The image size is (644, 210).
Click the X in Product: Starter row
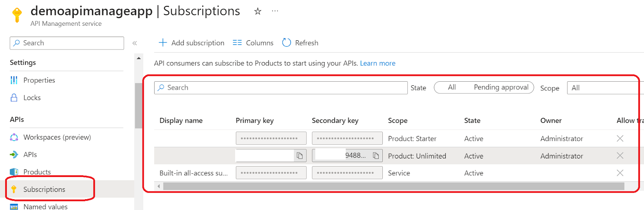pyautogui.click(x=620, y=138)
